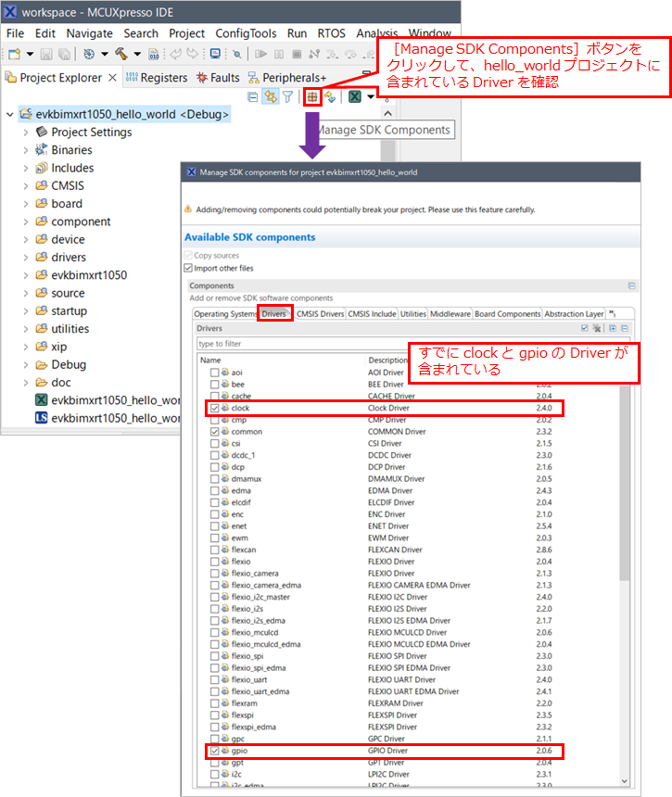This screenshot has width=672, height=797.
Task: Check the i2c driver checkbox
Action: tap(214, 774)
